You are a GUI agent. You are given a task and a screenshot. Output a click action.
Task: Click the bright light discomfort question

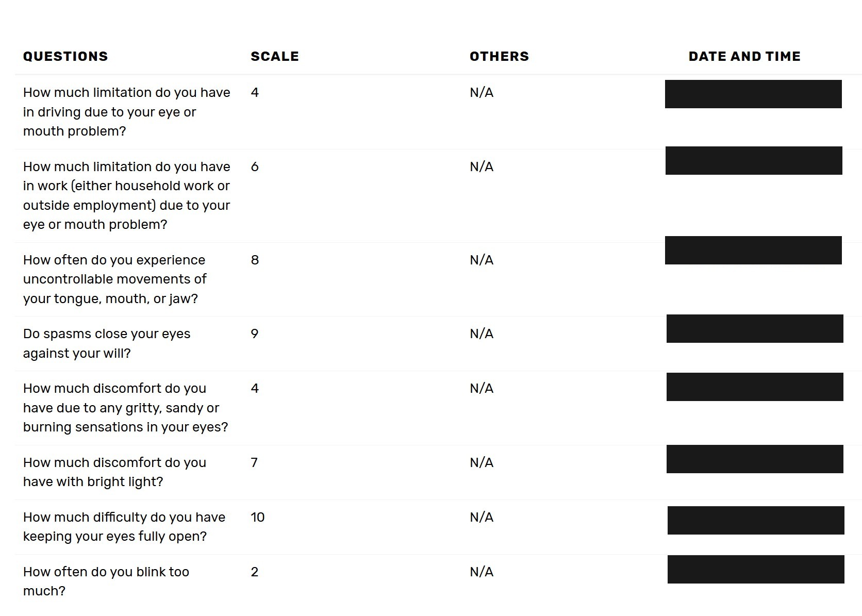(114, 472)
